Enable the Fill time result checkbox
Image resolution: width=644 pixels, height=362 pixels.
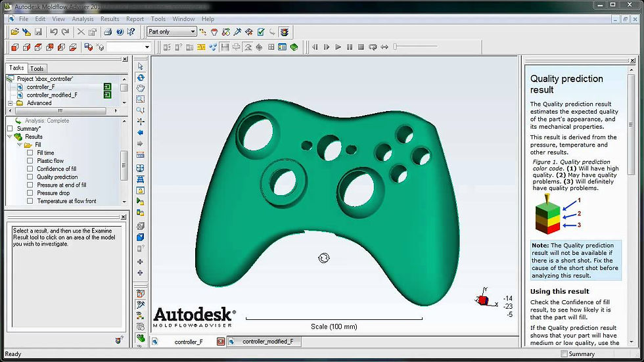30,152
